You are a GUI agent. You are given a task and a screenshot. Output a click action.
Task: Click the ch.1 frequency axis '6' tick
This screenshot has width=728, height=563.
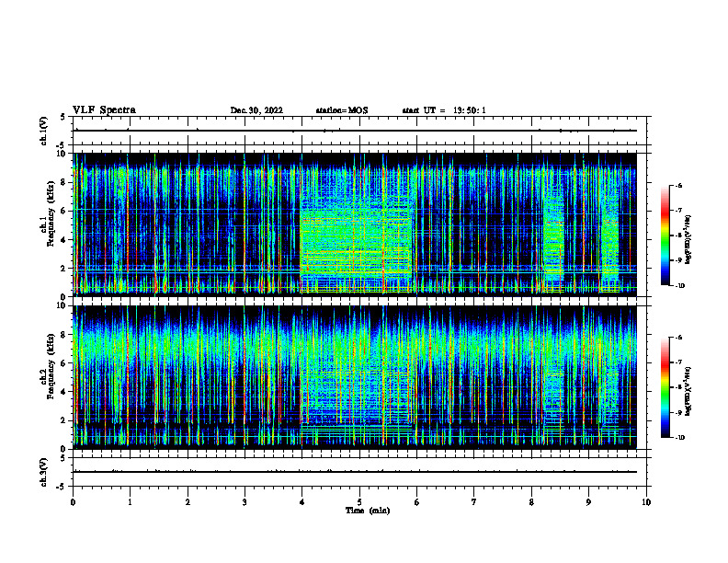pos(63,211)
